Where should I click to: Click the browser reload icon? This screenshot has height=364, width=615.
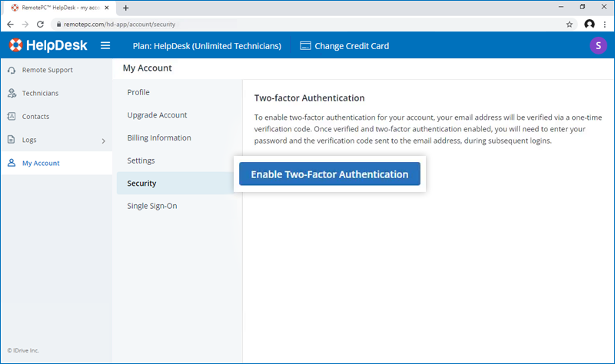[40, 25]
